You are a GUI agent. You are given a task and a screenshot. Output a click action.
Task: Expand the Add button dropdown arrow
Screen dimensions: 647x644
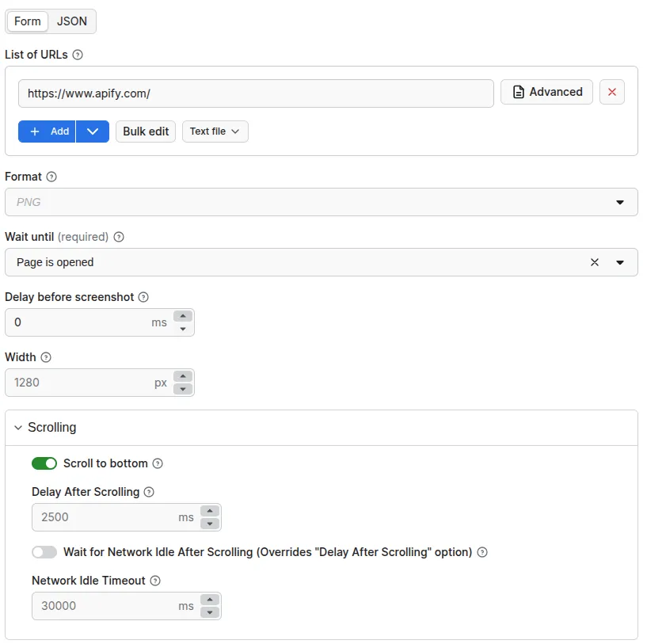point(93,131)
